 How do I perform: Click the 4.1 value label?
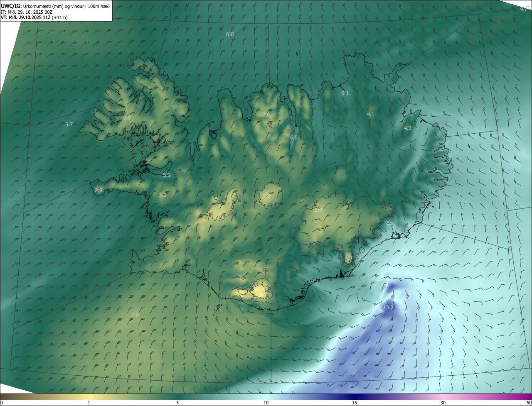tap(371, 114)
